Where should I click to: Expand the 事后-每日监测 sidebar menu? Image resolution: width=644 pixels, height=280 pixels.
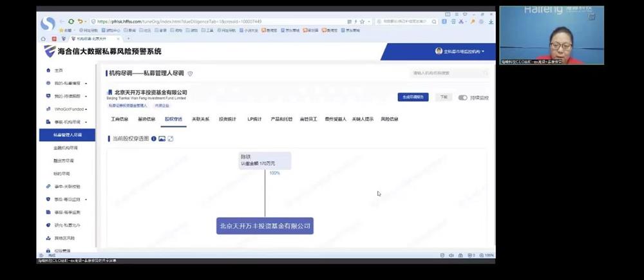pos(86,200)
